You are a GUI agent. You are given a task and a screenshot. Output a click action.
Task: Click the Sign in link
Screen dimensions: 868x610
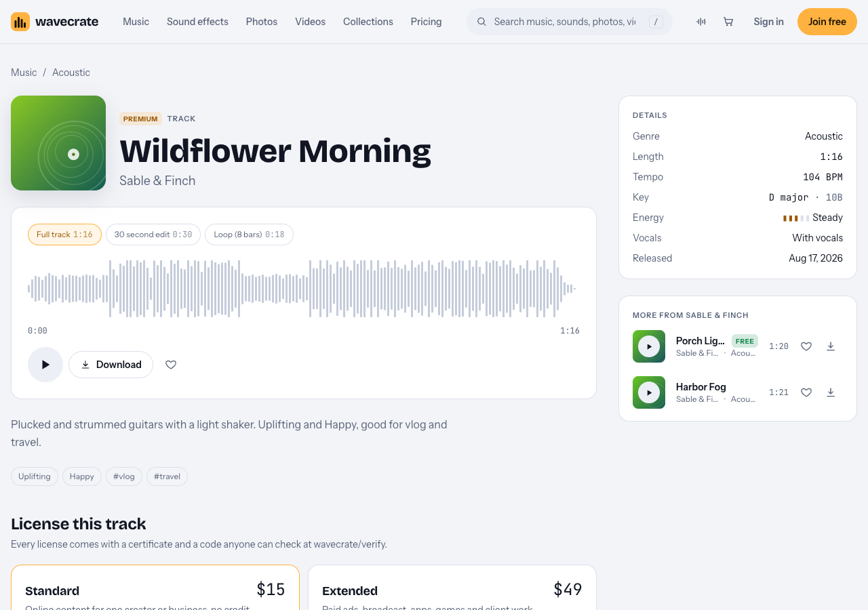(768, 22)
